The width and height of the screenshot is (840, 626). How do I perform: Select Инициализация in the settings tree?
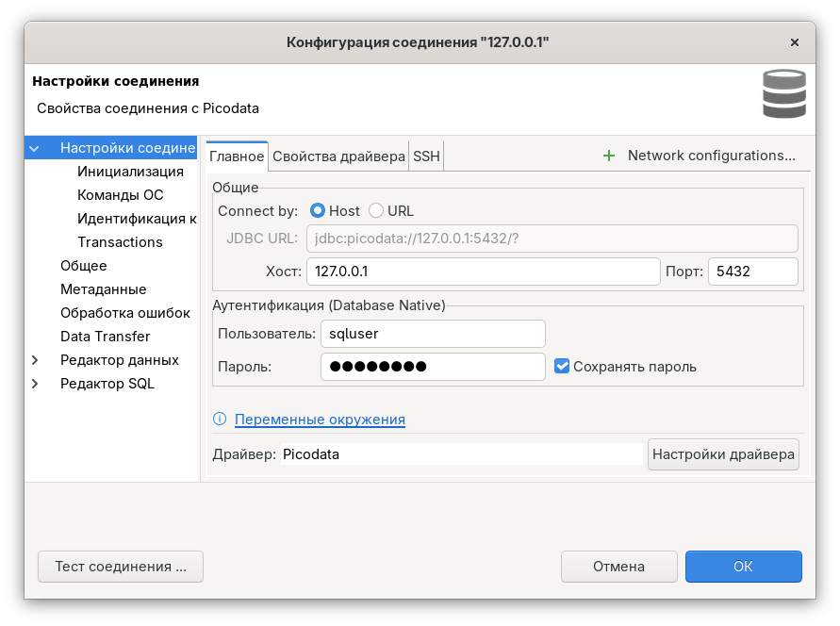point(130,172)
